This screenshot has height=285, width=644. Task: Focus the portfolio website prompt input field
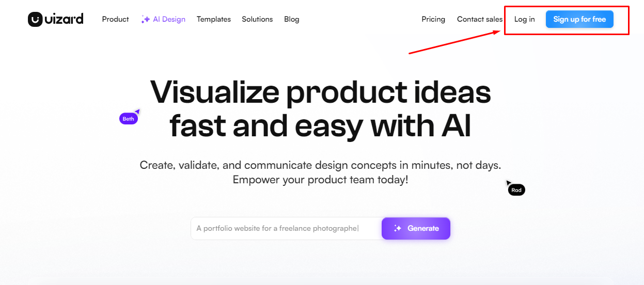tap(286, 228)
